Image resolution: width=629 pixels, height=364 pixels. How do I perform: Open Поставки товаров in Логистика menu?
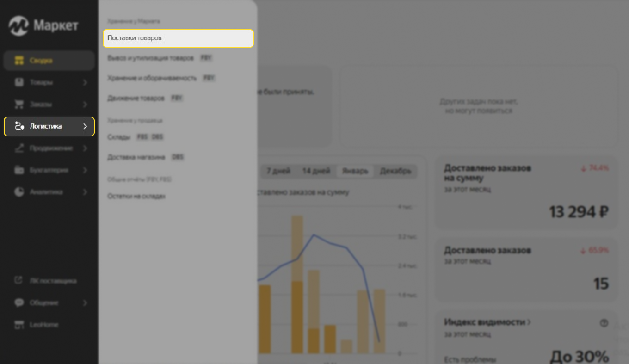178,38
